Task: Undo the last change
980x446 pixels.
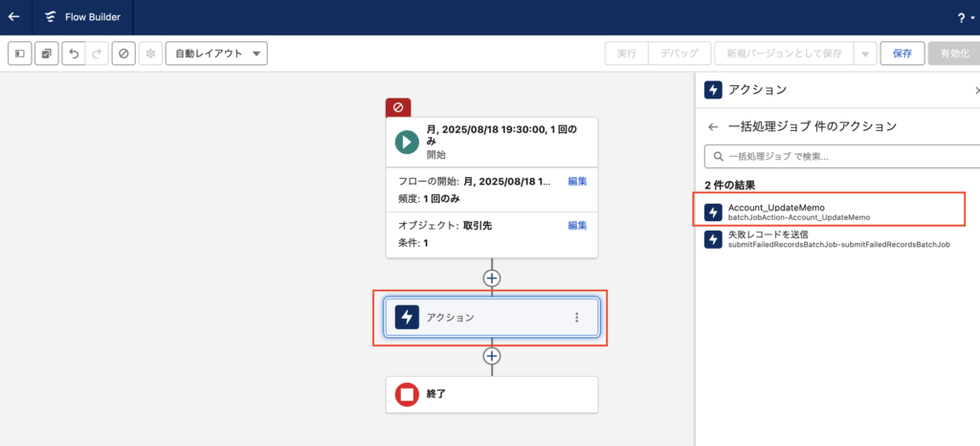Action: [x=74, y=54]
